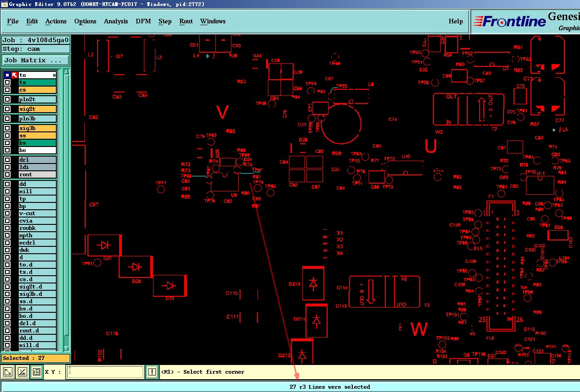
Task: Select the 'sig2t.d' layer name
Action: [37, 287]
